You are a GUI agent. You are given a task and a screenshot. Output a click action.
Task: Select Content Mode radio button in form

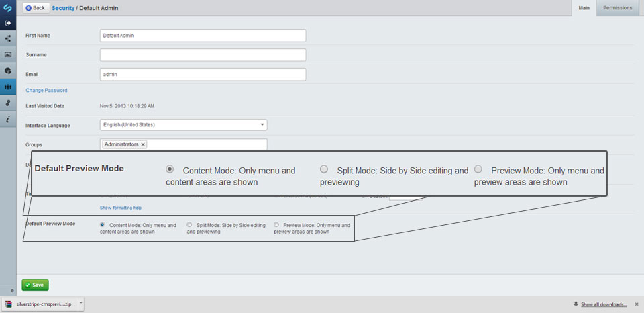(x=102, y=225)
